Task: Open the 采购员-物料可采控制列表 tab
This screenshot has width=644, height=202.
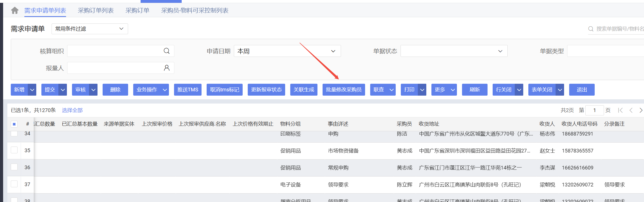Action: coord(195,10)
